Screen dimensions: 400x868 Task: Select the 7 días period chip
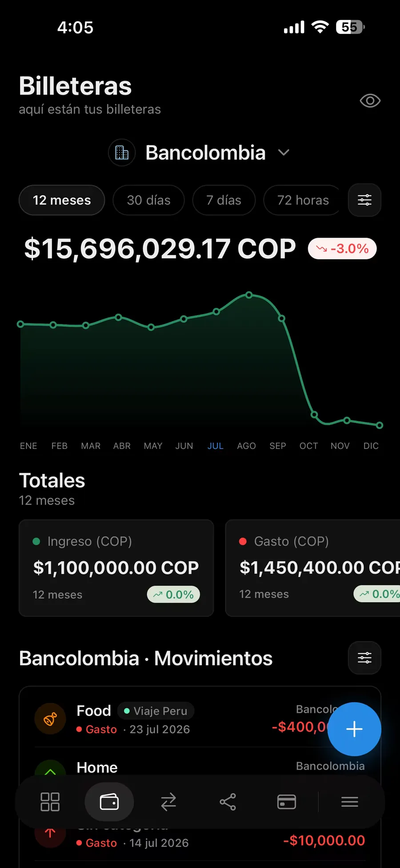[224, 200]
